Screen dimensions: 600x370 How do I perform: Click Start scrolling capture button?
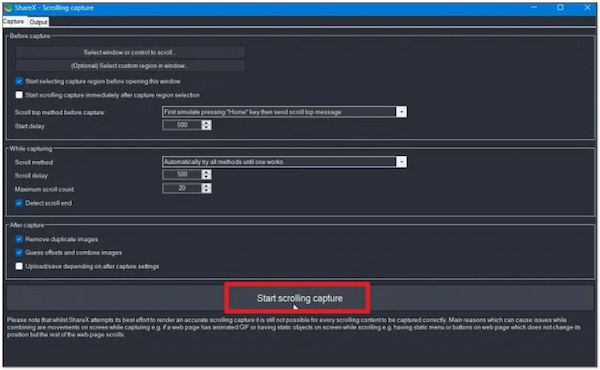coord(300,298)
